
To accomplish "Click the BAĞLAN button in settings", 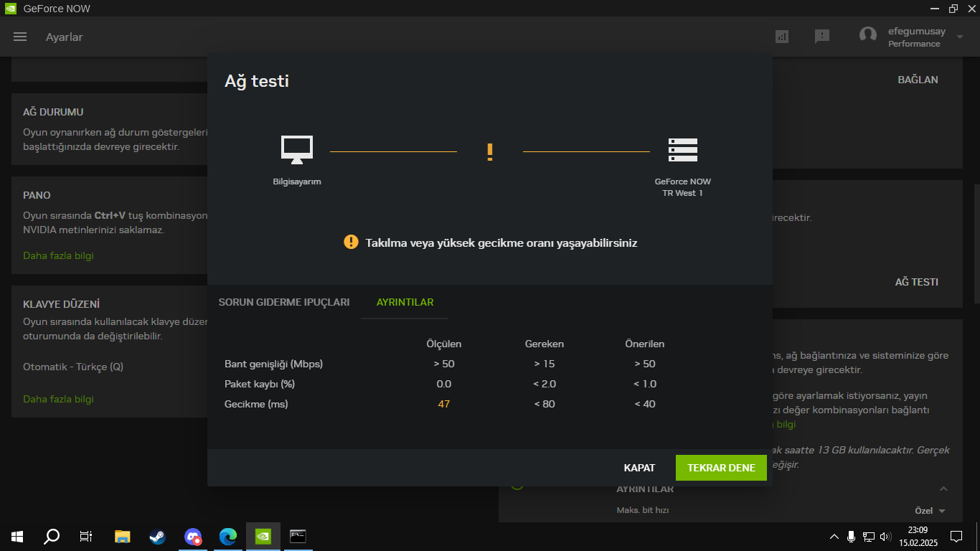I will [918, 80].
